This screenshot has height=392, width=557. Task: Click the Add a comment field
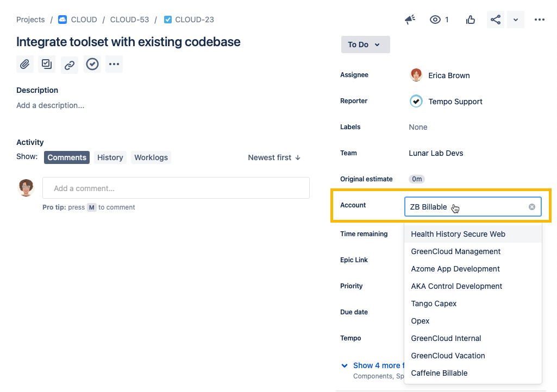coord(176,188)
